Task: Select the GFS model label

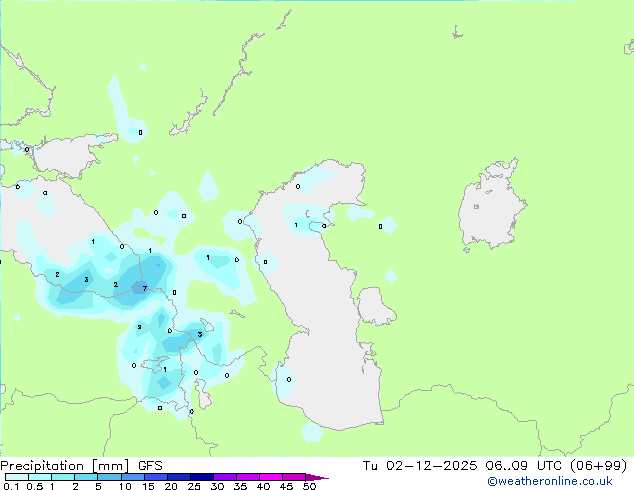Action: 150,466
